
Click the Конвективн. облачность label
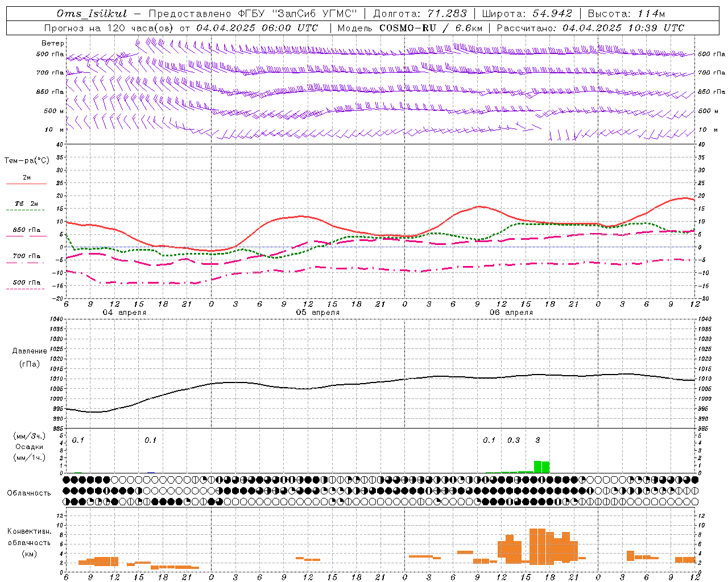(29, 537)
